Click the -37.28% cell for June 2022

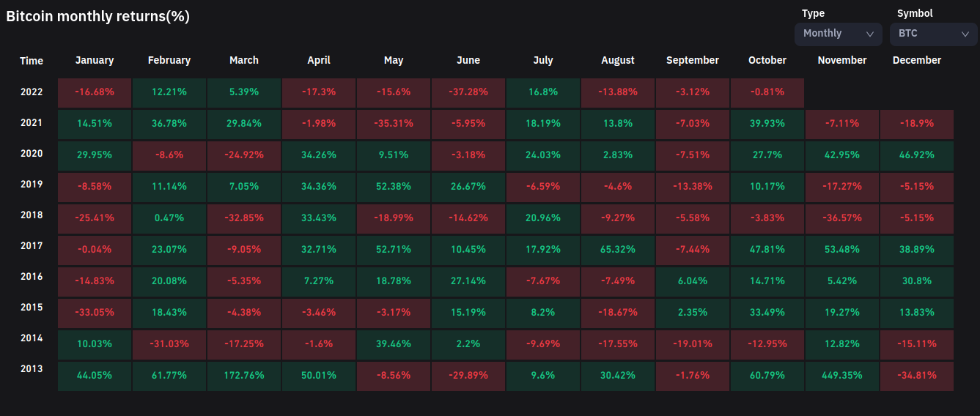click(468, 93)
